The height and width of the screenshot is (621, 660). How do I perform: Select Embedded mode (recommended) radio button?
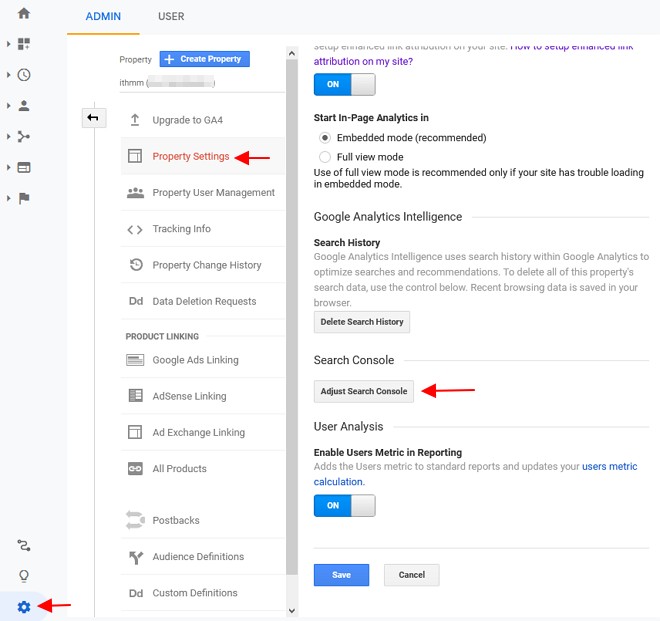(325, 138)
